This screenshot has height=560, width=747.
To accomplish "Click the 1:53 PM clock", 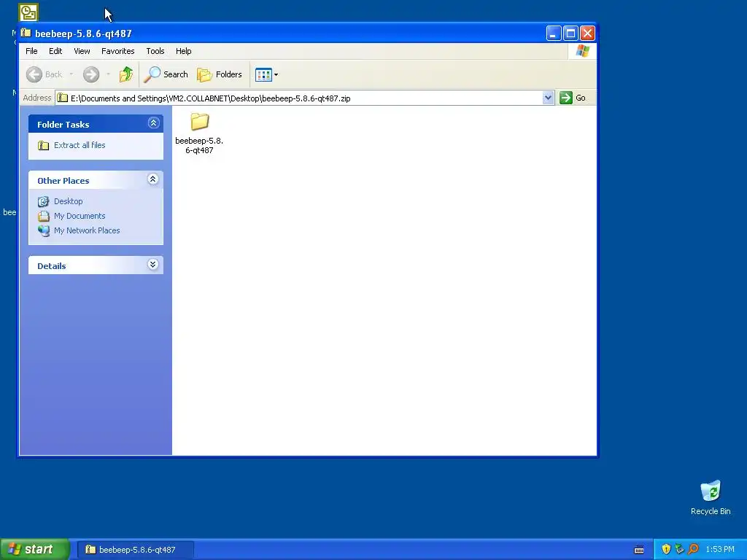I will [x=720, y=549].
